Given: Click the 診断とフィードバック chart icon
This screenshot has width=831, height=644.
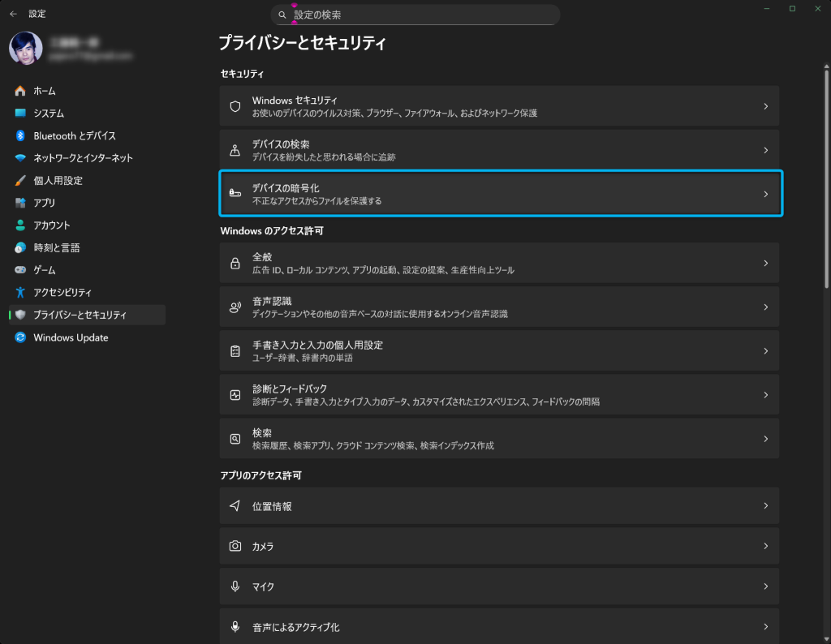Looking at the screenshot, I should coord(235,395).
